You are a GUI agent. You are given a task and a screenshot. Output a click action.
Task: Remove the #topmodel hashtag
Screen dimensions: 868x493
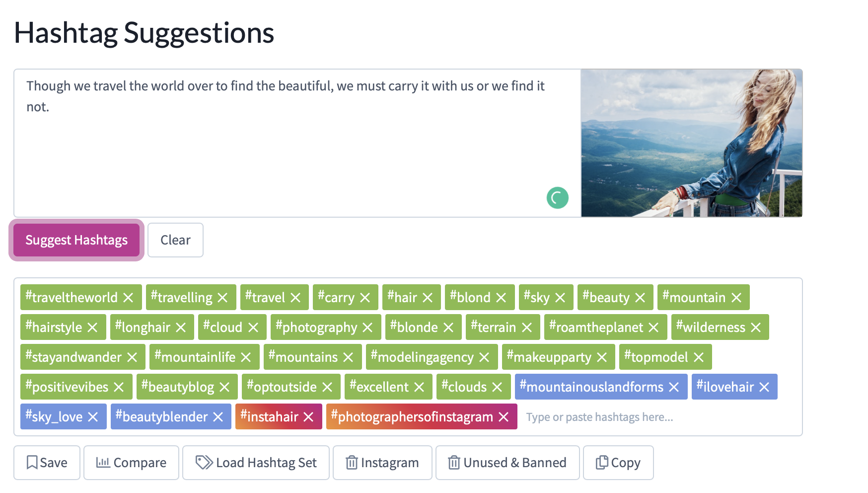click(x=699, y=357)
